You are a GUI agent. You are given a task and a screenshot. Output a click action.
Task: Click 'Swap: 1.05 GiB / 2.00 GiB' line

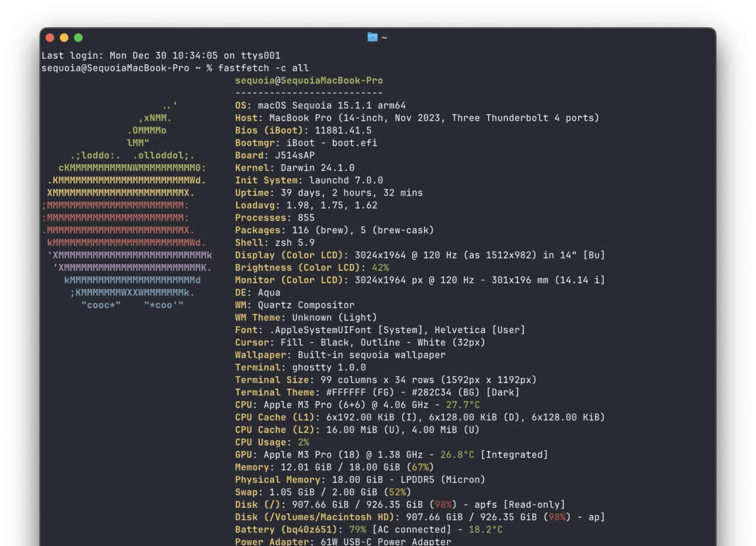point(323,492)
